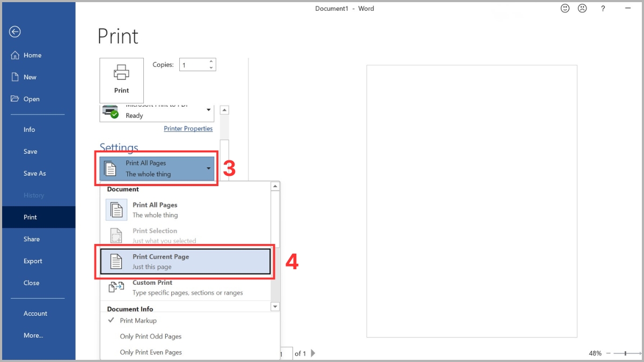Click the blank page preview
This screenshot has width=644, height=362.
point(472,201)
